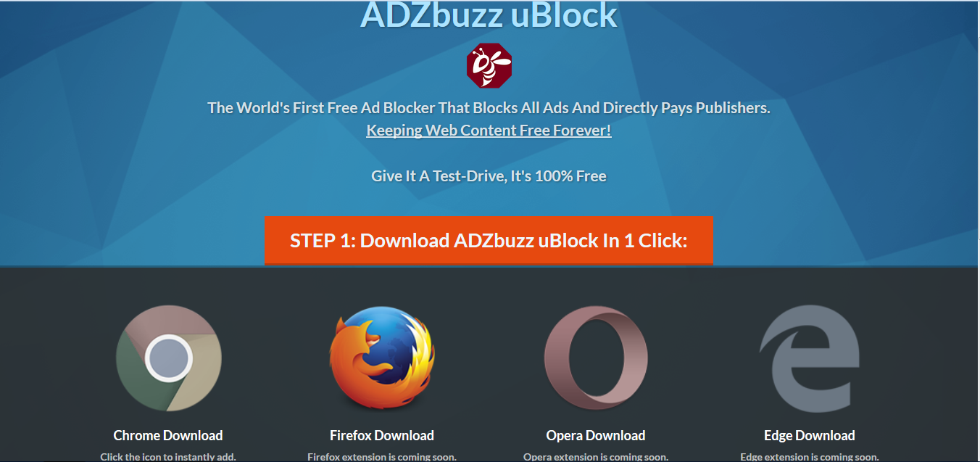Click 'Opera extension is coming soon' caption
980x462 pixels.
coord(596,457)
